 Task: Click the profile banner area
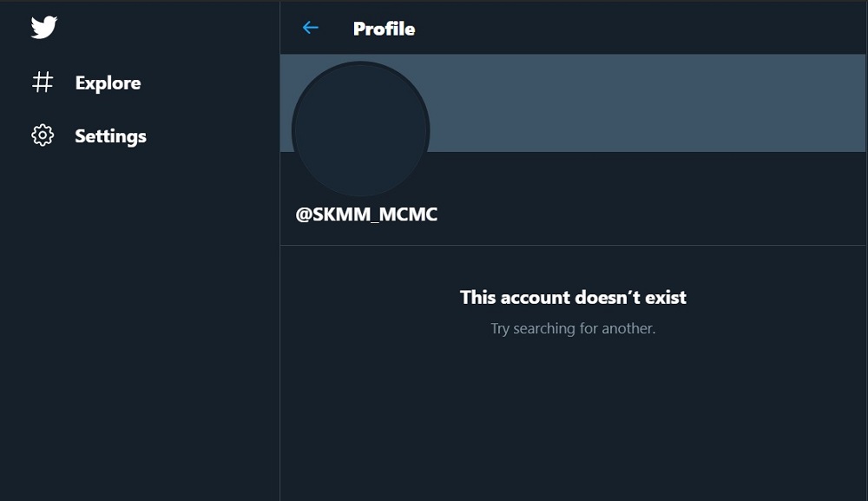coord(651,102)
